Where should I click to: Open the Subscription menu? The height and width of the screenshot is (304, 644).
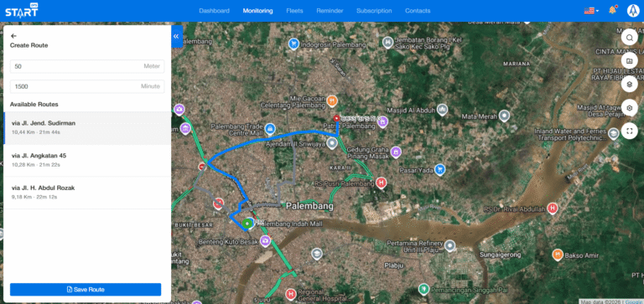374,11
